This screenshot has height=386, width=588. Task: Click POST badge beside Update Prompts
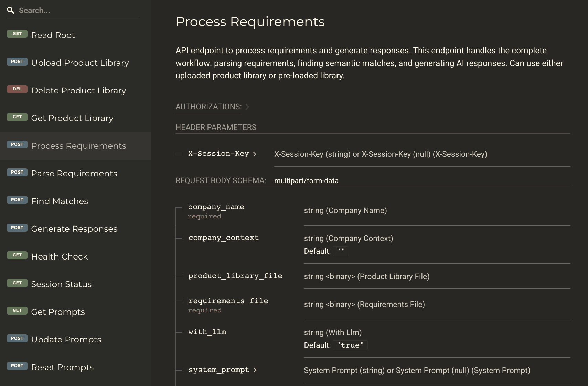tap(17, 338)
